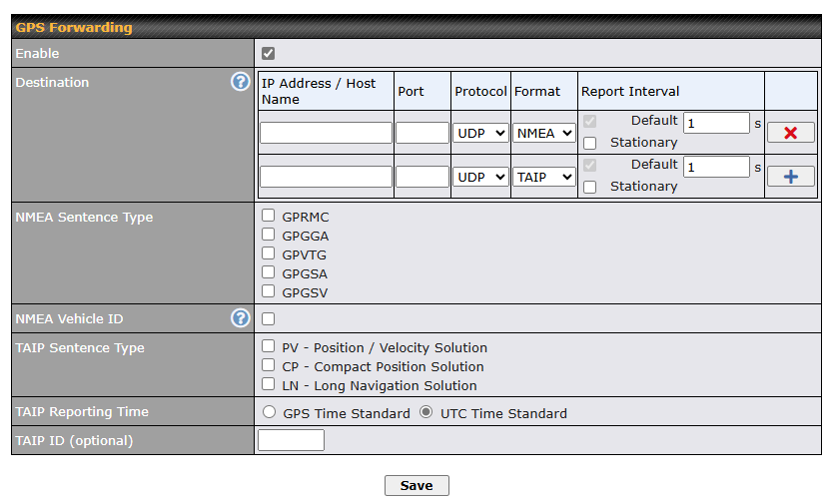This screenshot has width=836, height=504.
Task: Select GPS Time Standard radio button
Action: 270,412
